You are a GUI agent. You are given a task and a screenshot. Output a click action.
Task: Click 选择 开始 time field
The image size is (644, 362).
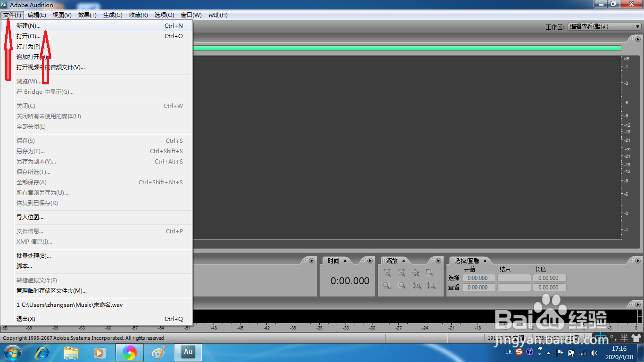(479, 278)
